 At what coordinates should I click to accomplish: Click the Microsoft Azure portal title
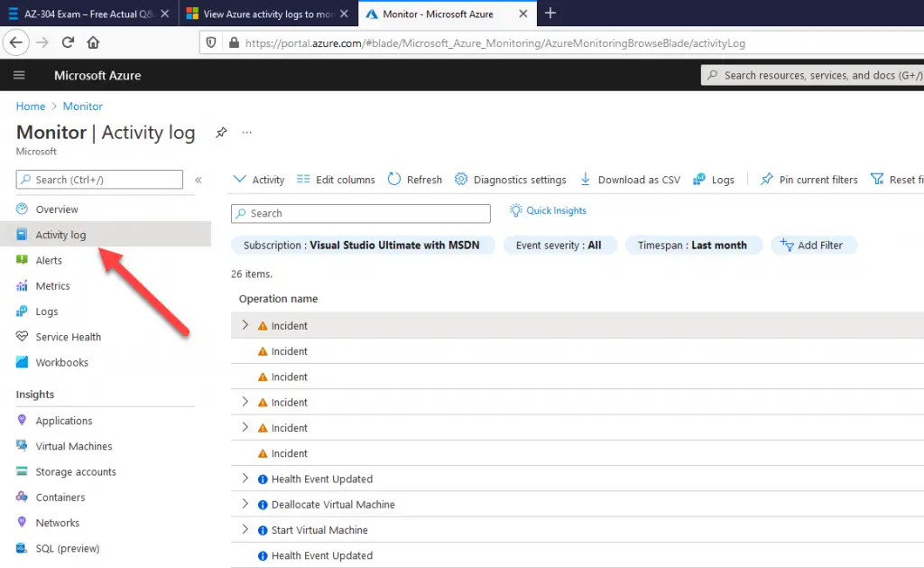tap(97, 76)
